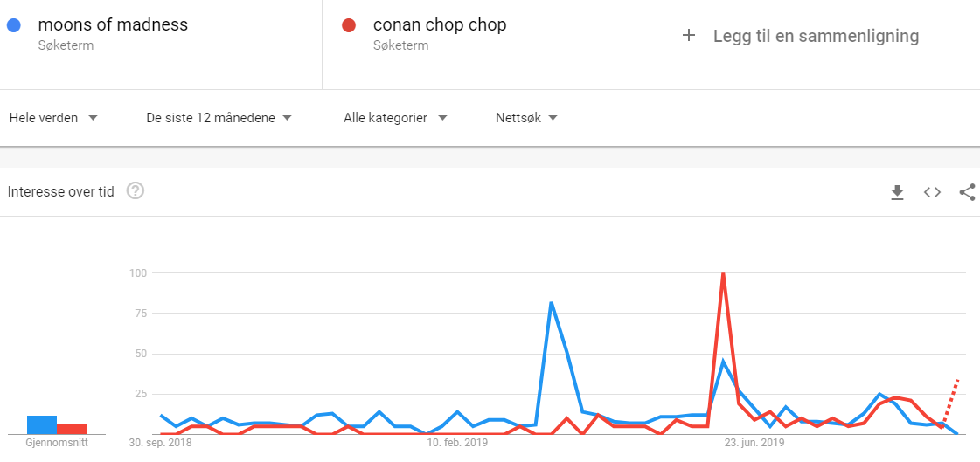Select the red conan chop chop dot
This screenshot has width=980, height=462.
point(349,25)
